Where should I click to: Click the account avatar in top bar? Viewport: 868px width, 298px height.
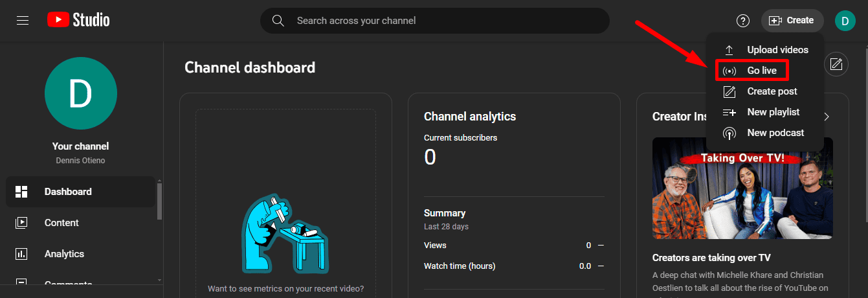845,21
